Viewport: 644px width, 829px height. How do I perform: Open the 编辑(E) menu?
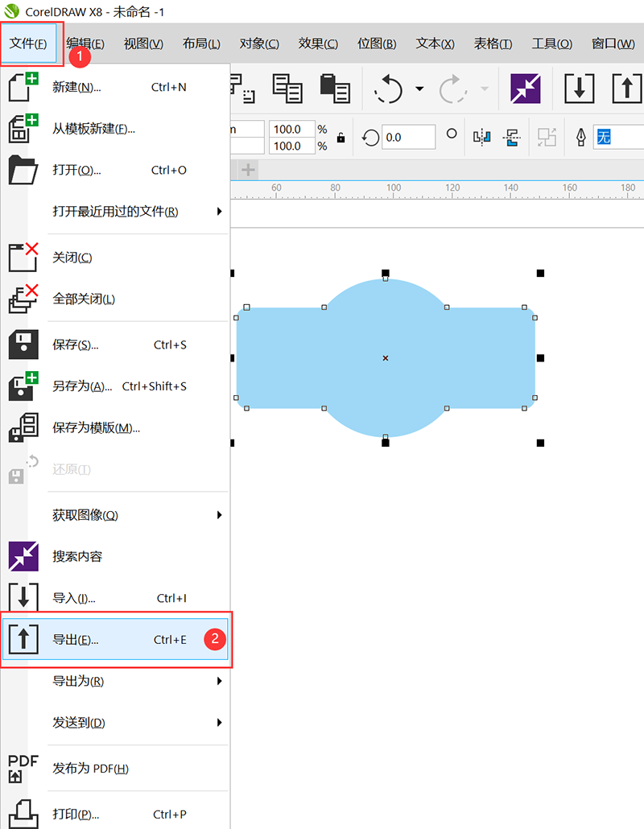pos(86,43)
